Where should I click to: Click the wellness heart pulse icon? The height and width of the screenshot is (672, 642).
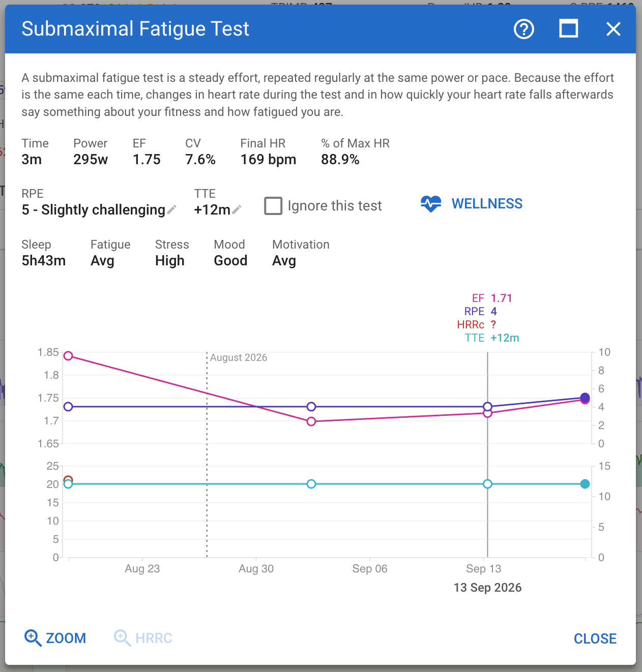(x=431, y=204)
